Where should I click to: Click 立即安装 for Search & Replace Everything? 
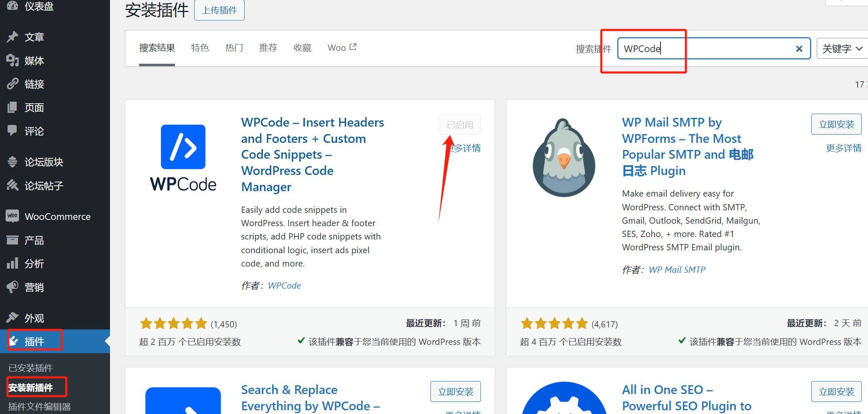click(455, 392)
